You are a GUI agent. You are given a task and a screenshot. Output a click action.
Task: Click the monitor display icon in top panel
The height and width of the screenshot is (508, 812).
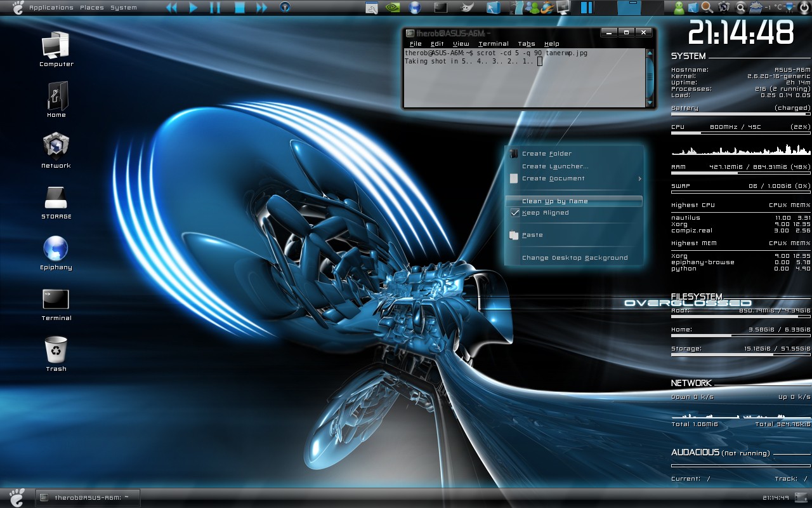563,8
